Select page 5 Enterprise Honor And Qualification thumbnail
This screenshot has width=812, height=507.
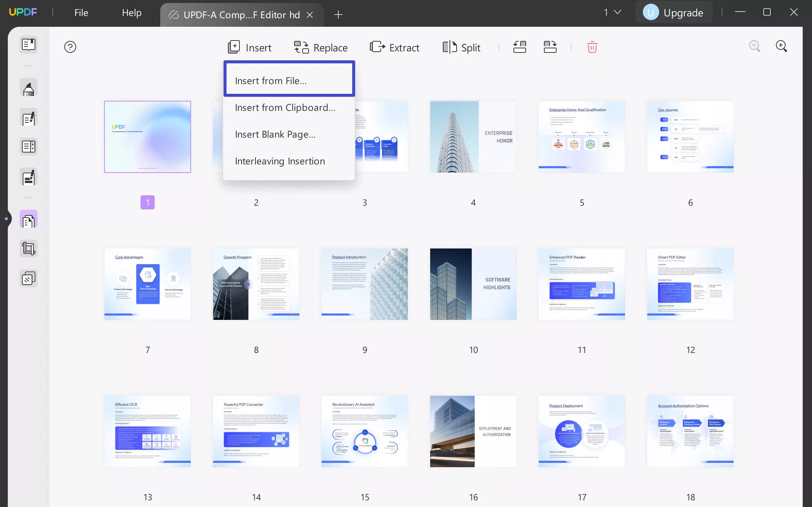click(x=581, y=137)
